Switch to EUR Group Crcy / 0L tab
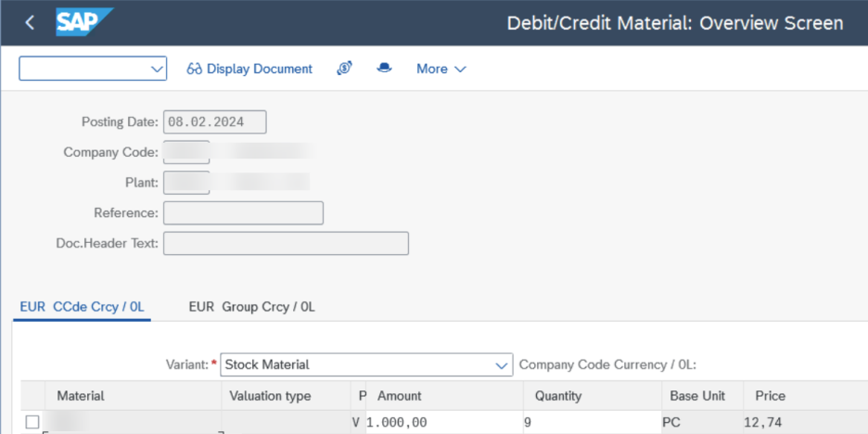Screen dimensions: 868x434 click(252, 307)
